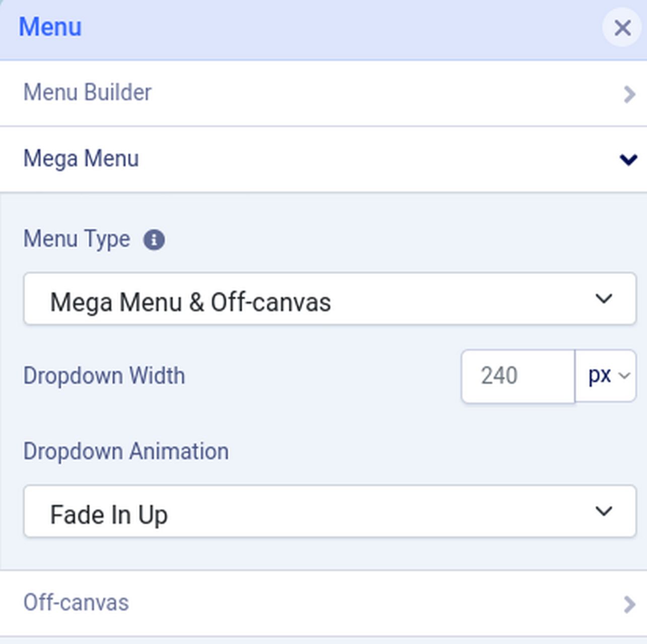Click the Menu Type info icon
This screenshot has height=644, width=647.
tap(154, 240)
